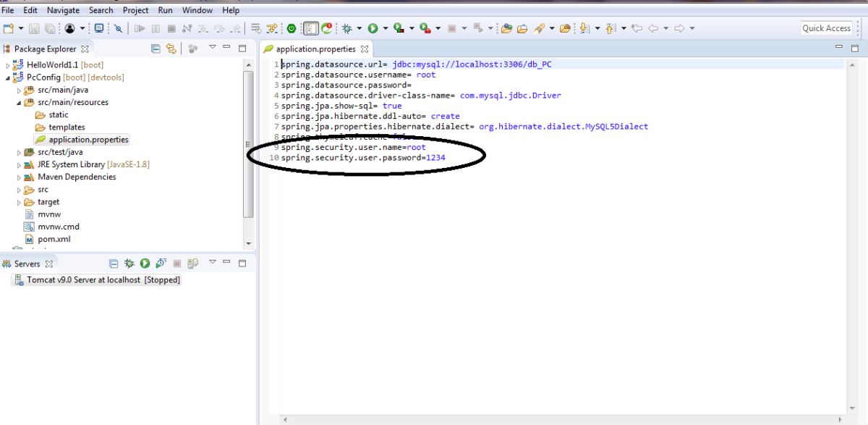Click the Resume debug icon

click(x=140, y=28)
